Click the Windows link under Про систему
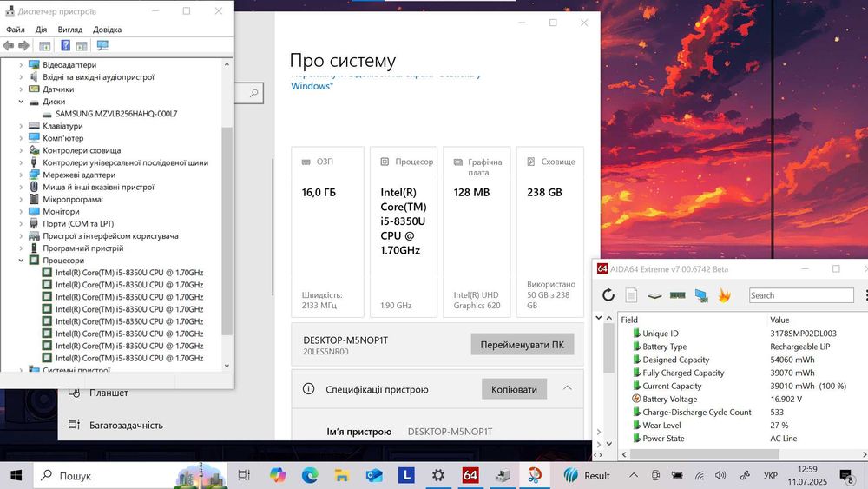The width and height of the screenshot is (868, 489). 312,86
